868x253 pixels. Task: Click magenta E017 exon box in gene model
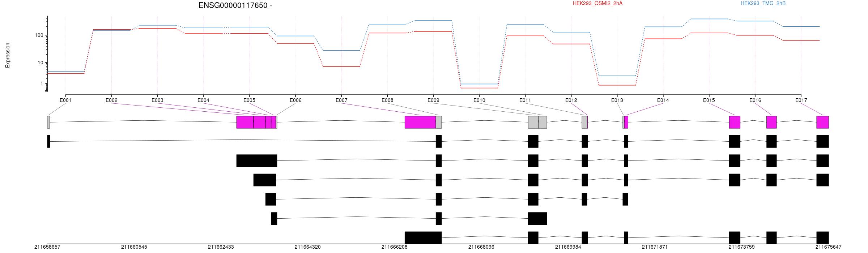coord(822,122)
